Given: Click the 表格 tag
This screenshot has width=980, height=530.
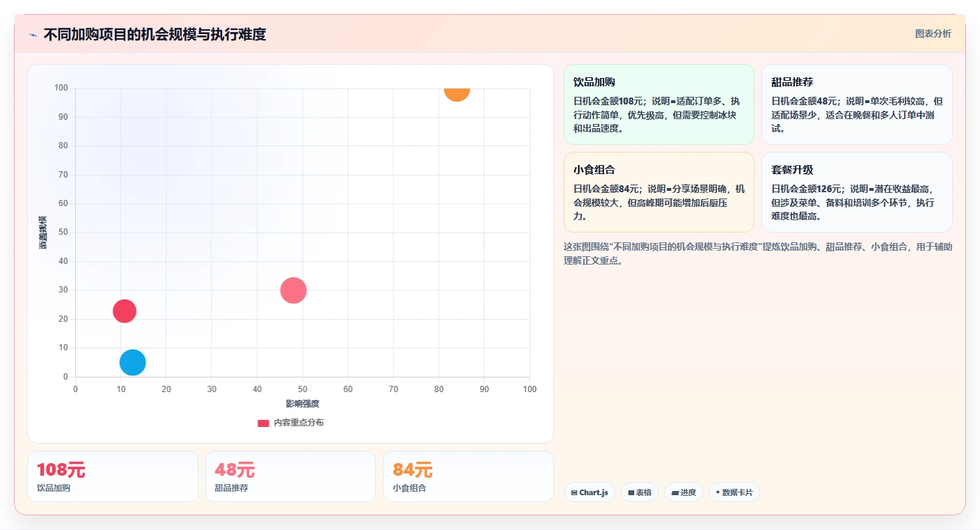Looking at the screenshot, I should tap(640, 492).
